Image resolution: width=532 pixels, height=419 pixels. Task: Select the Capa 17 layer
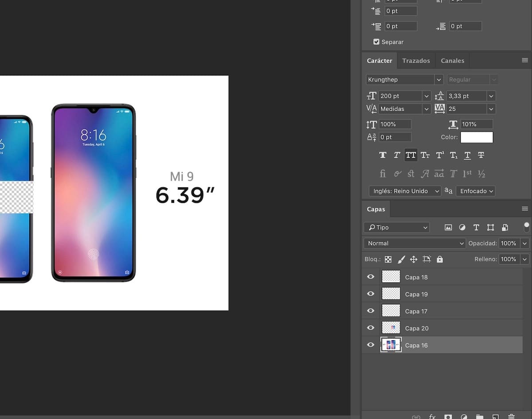click(x=443, y=311)
